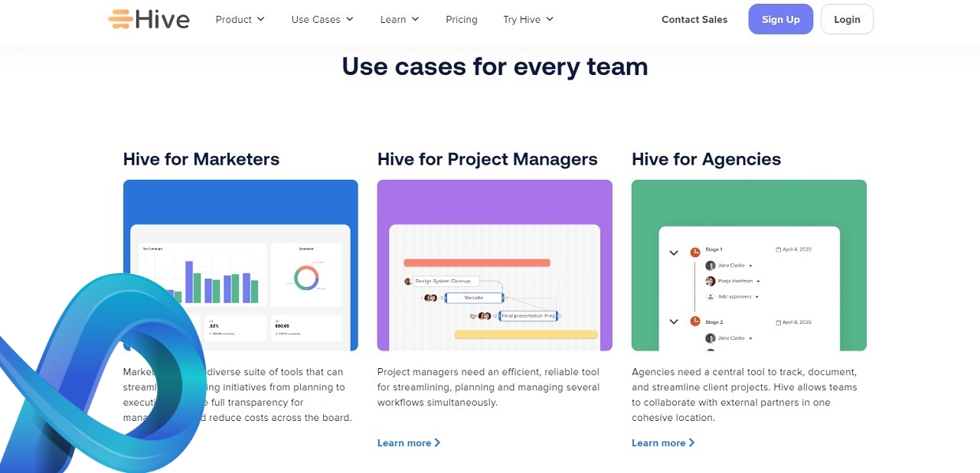The width and height of the screenshot is (980, 473).
Task: Open the Hive for Project Managers heading
Action: coord(487,159)
